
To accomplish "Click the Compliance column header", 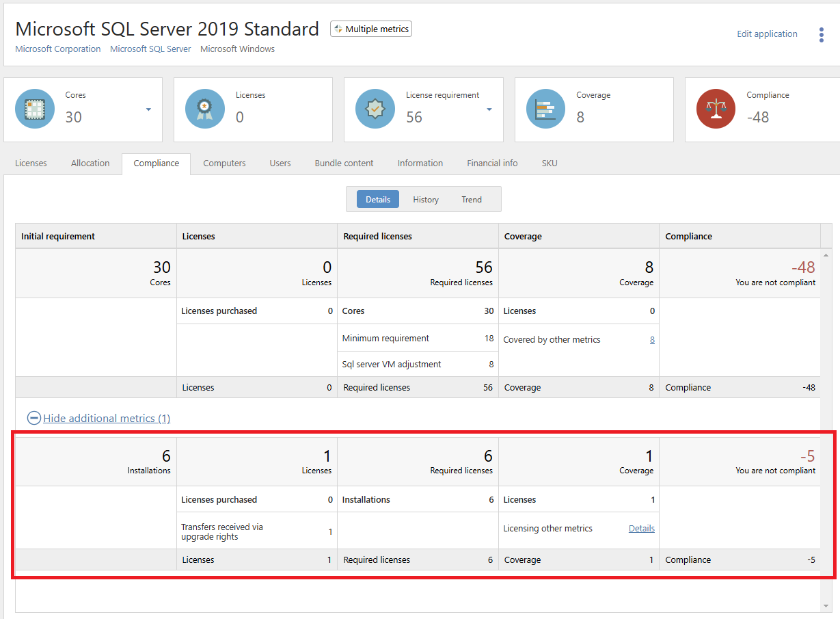I will pyautogui.click(x=740, y=236).
